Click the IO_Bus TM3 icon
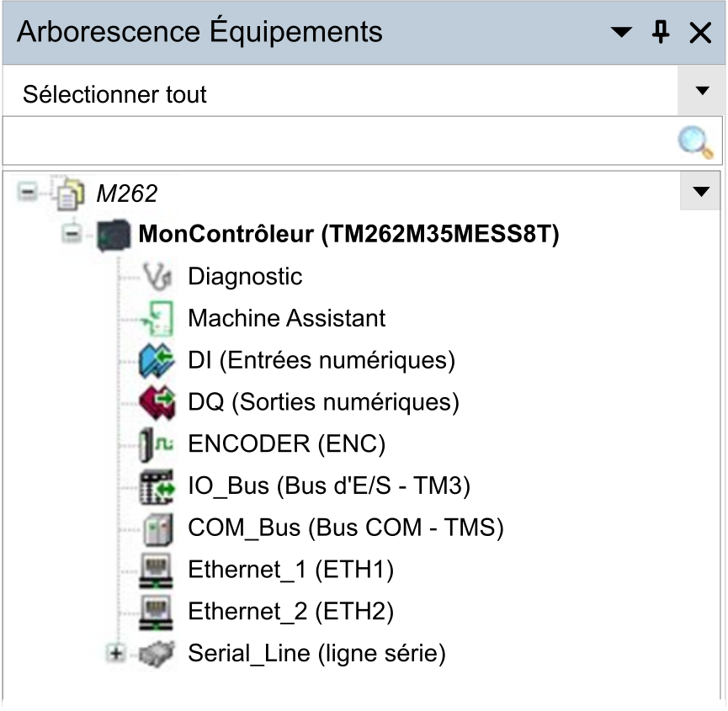The height and width of the screenshot is (711, 728). coord(157,486)
